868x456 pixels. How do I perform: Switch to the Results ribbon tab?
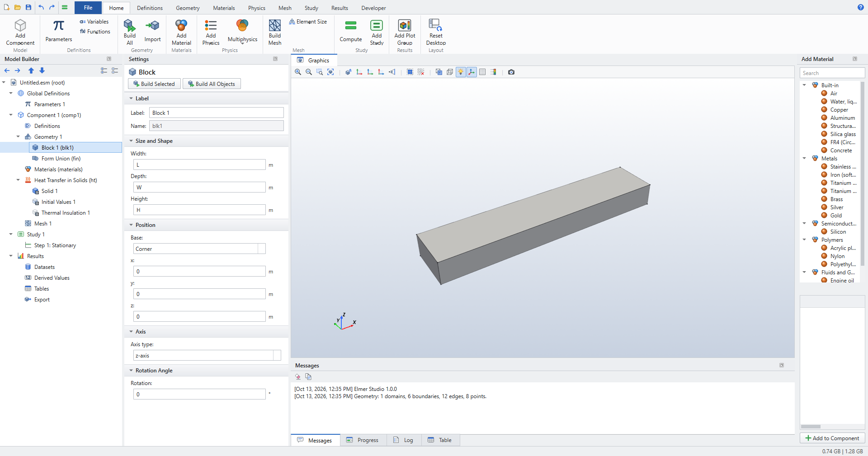coord(340,8)
